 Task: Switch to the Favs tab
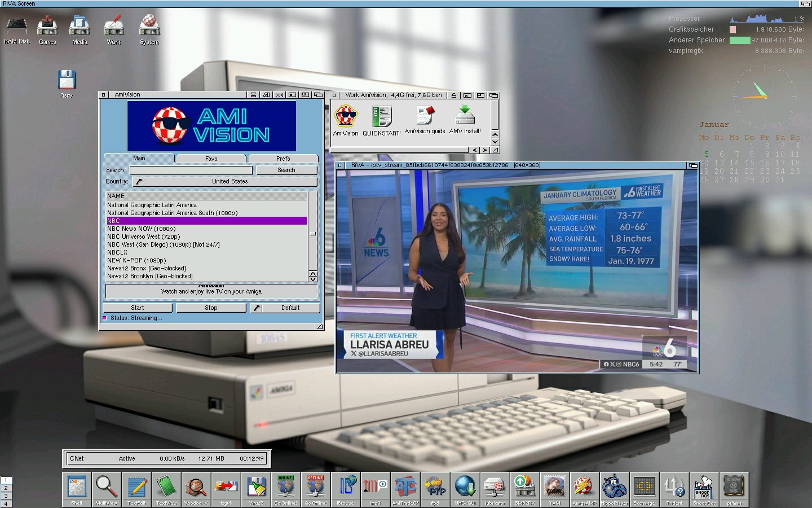pos(211,159)
